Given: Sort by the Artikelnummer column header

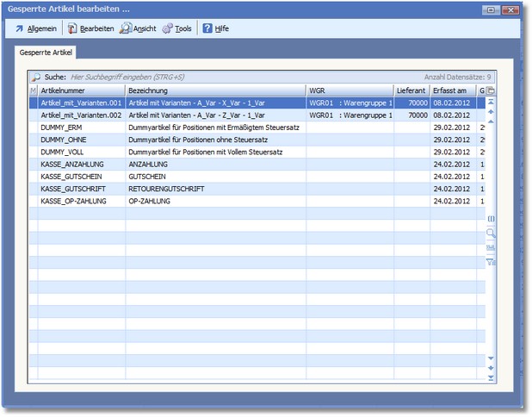Looking at the screenshot, I should click(x=81, y=90).
